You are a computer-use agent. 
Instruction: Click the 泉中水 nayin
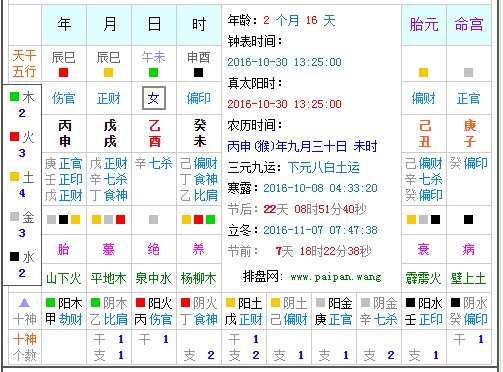coord(153,278)
